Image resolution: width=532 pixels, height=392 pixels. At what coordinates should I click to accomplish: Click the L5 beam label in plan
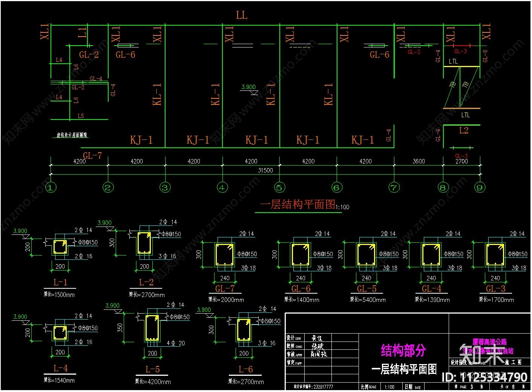tap(81, 116)
